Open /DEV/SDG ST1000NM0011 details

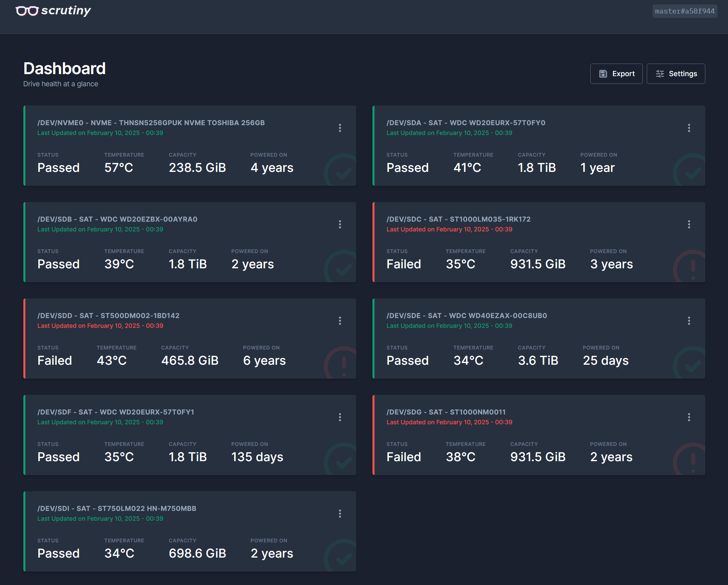coord(446,412)
